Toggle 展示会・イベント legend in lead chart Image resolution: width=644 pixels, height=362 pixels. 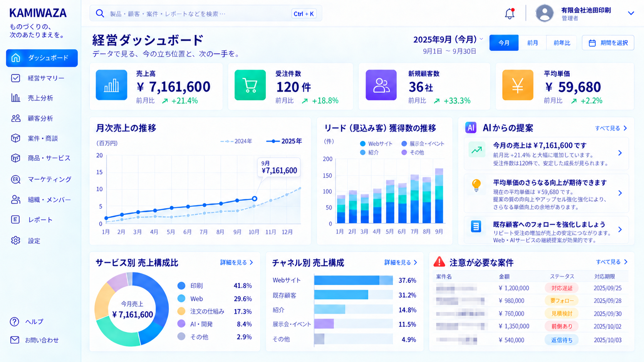pyautogui.click(x=423, y=143)
